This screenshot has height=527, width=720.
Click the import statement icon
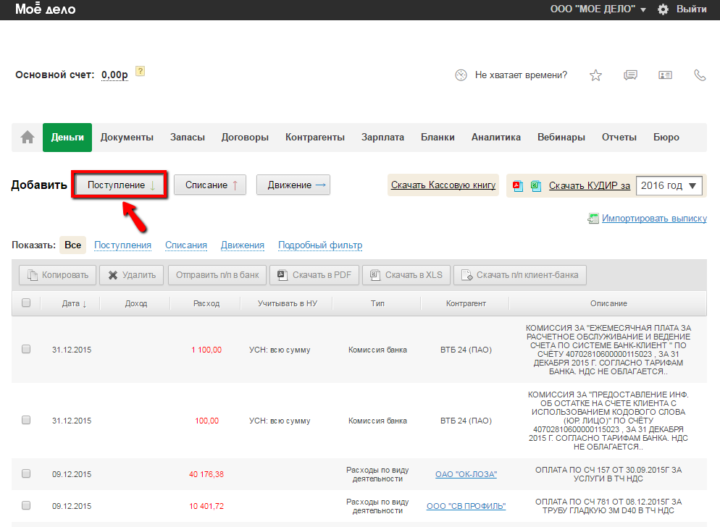tap(593, 219)
